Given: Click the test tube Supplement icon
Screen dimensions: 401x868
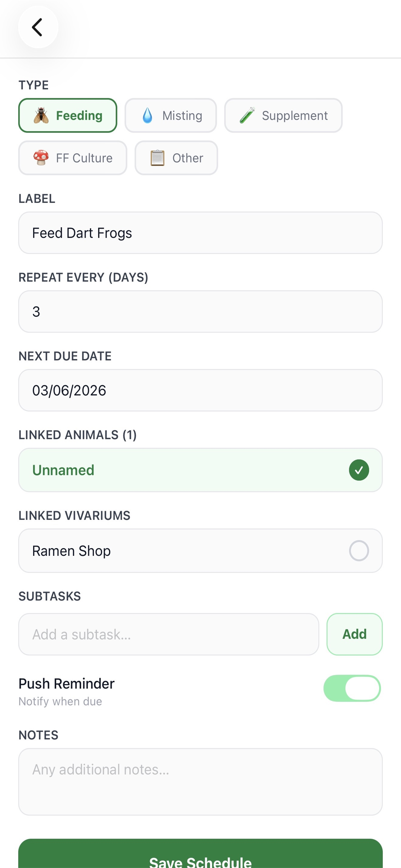Looking at the screenshot, I should [247, 116].
